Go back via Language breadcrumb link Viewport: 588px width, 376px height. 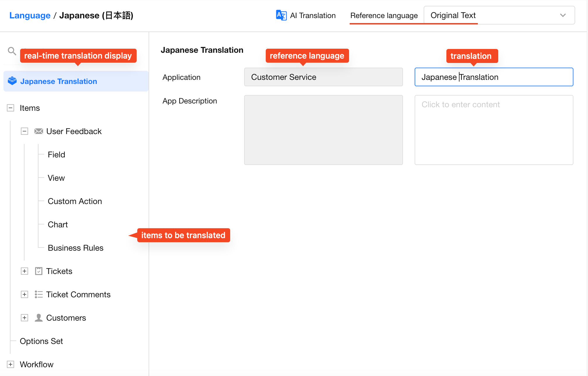(30, 15)
